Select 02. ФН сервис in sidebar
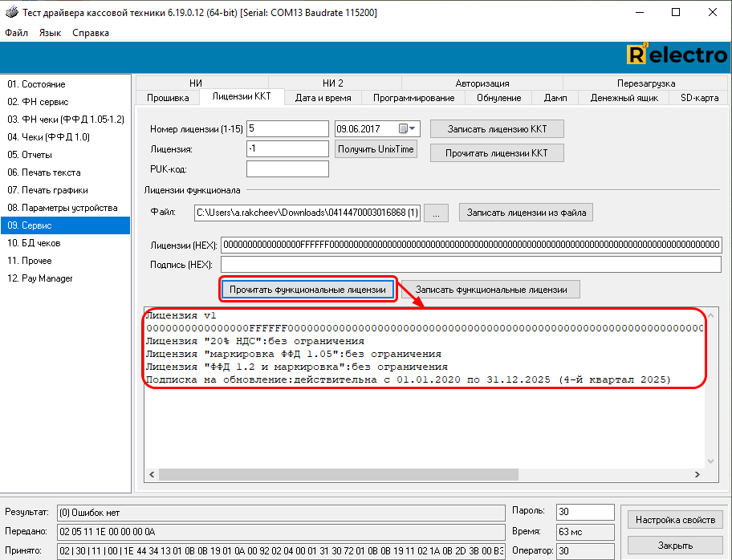 pyautogui.click(x=38, y=102)
